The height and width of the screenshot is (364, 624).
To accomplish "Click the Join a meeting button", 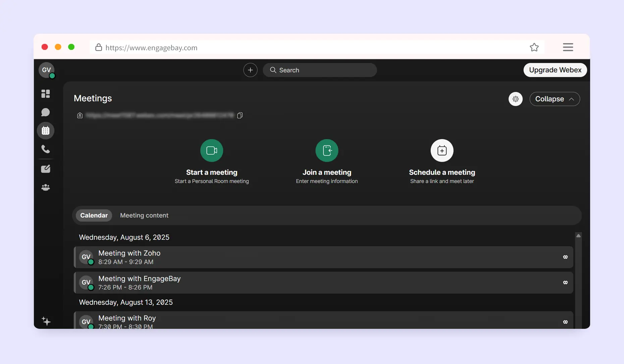I will tap(327, 151).
